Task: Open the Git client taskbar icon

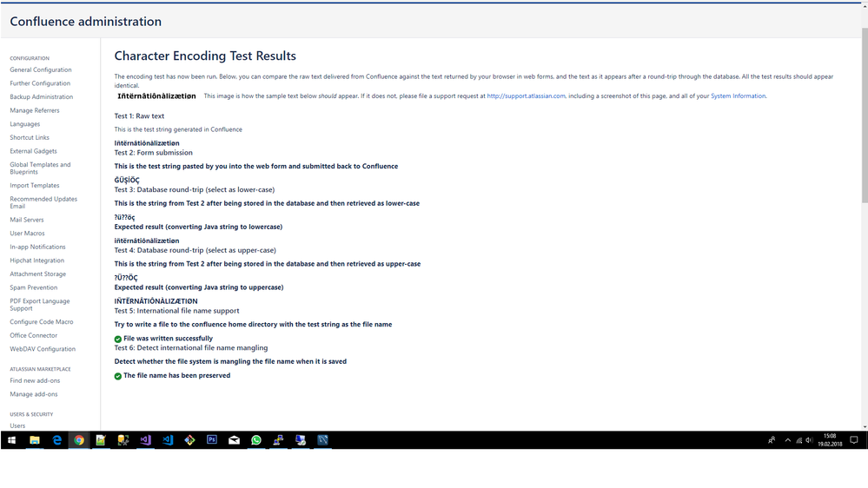Action: coord(189,440)
